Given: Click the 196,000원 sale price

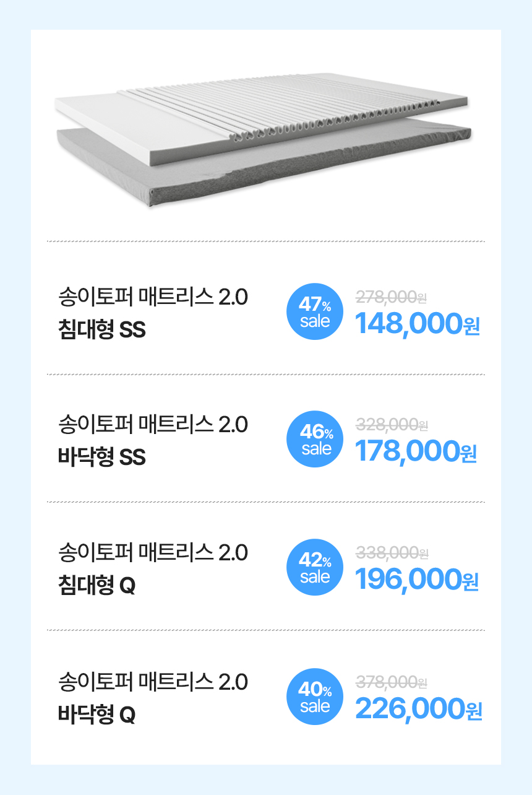Looking at the screenshot, I should (x=418, y=580).
